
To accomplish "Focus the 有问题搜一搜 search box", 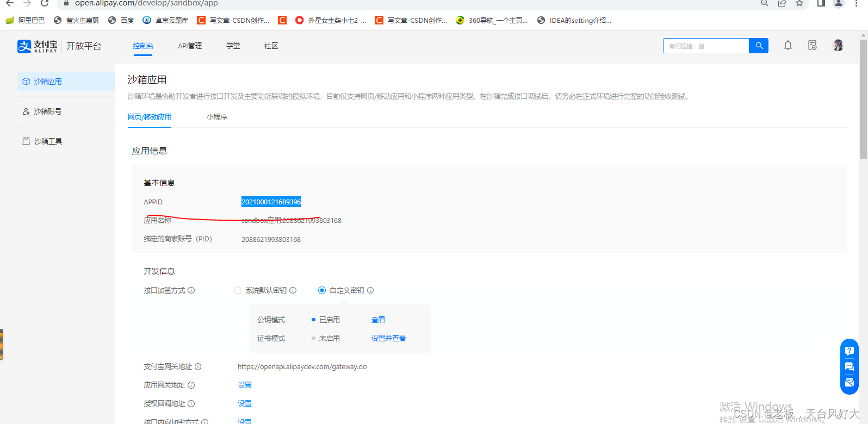I will point(706,46).
